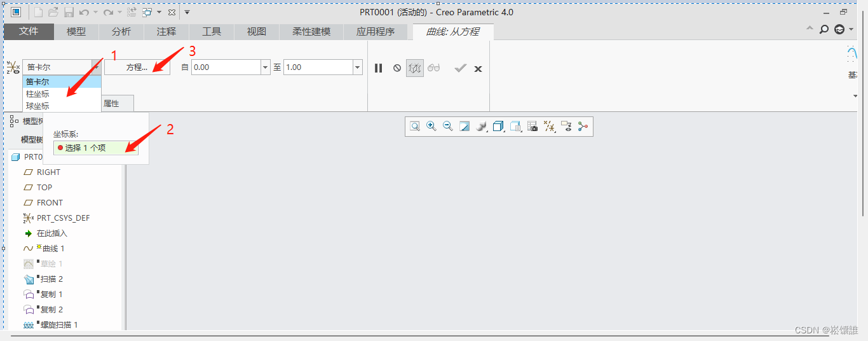
Task: Toggle the unattached preview mode button
Action: pyautogui.click(x=415, y=68)
